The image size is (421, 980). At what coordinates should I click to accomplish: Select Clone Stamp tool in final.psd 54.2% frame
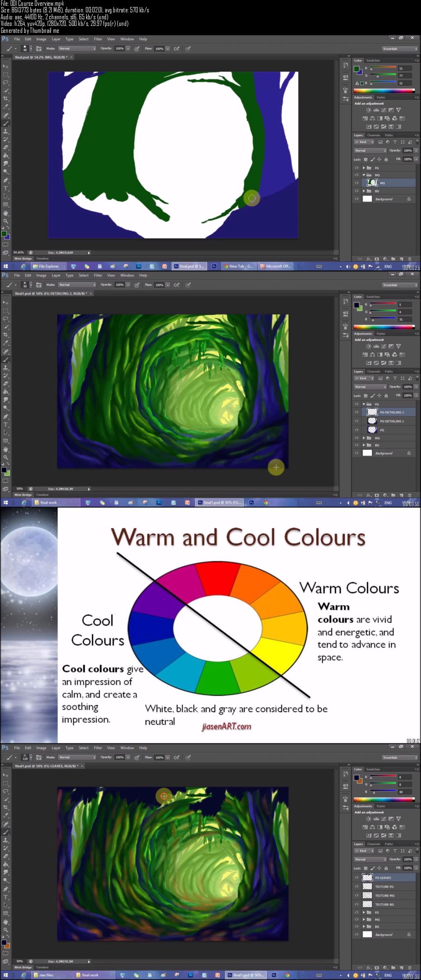pyautogui.click(x=6, y=131)
